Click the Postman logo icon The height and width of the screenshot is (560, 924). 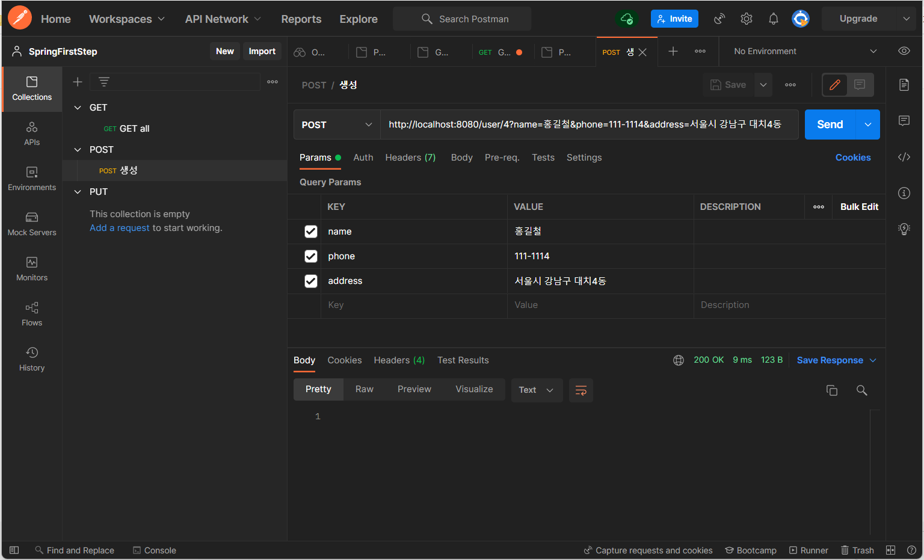pos(20,18)
